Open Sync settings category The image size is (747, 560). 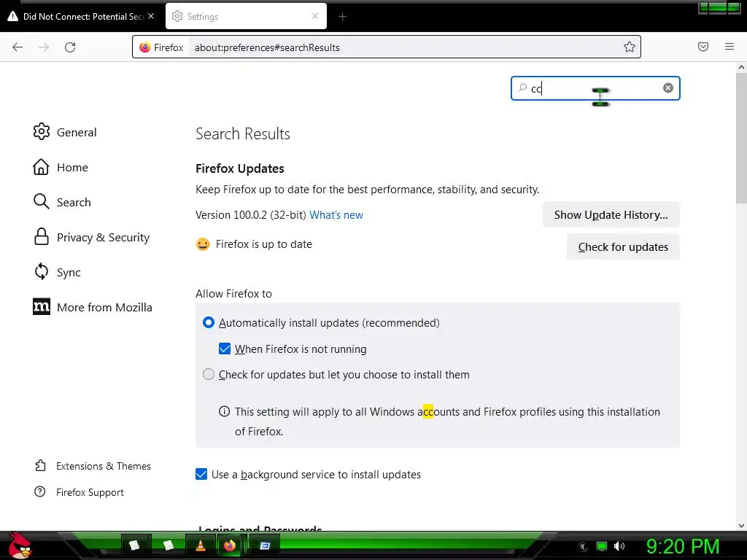click(x=57, y=272)
